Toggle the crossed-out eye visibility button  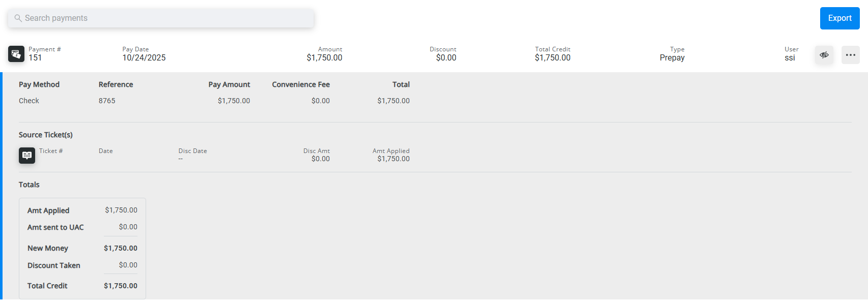tap(824, 55)
